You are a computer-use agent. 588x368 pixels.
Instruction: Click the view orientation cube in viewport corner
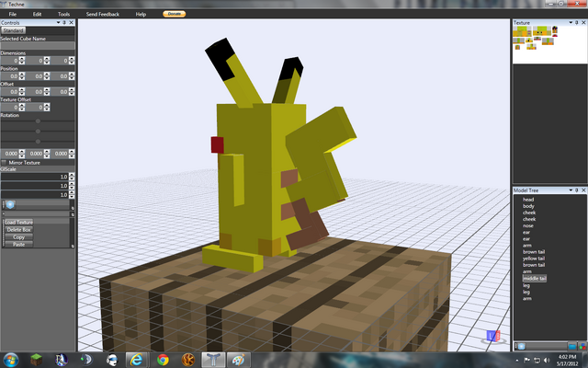pyautogui.click(x=493, y=336)
